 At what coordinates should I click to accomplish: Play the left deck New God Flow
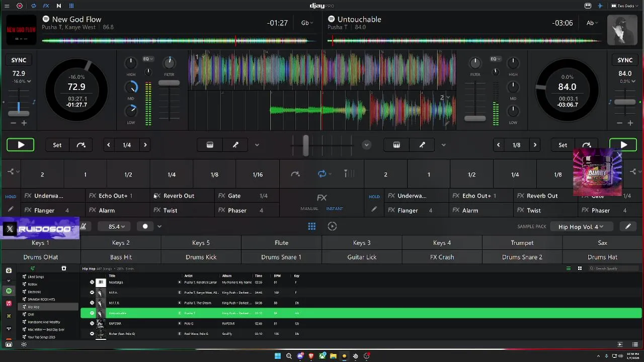point(21,145)
